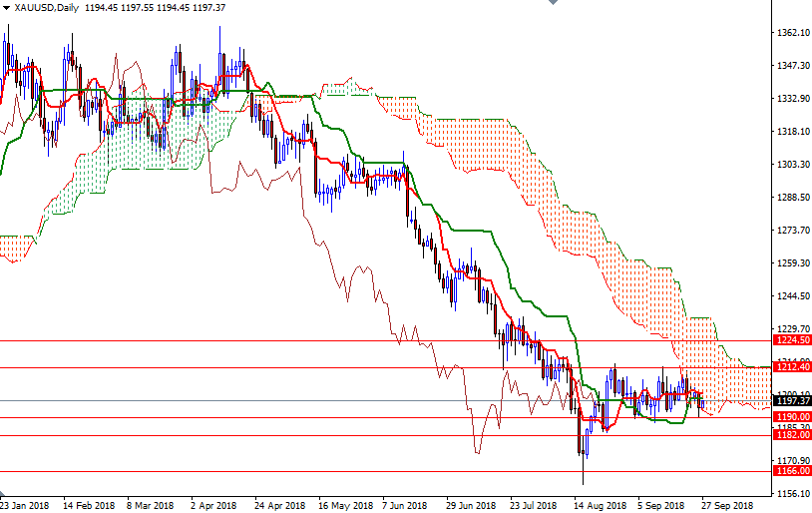
Task: Click the 1156.10 value on price axis
Action: coord(792,493)
